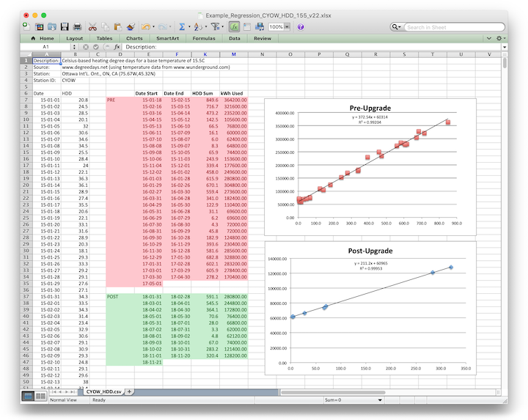Click the AutoSum sigma icon

click(182, 27)
